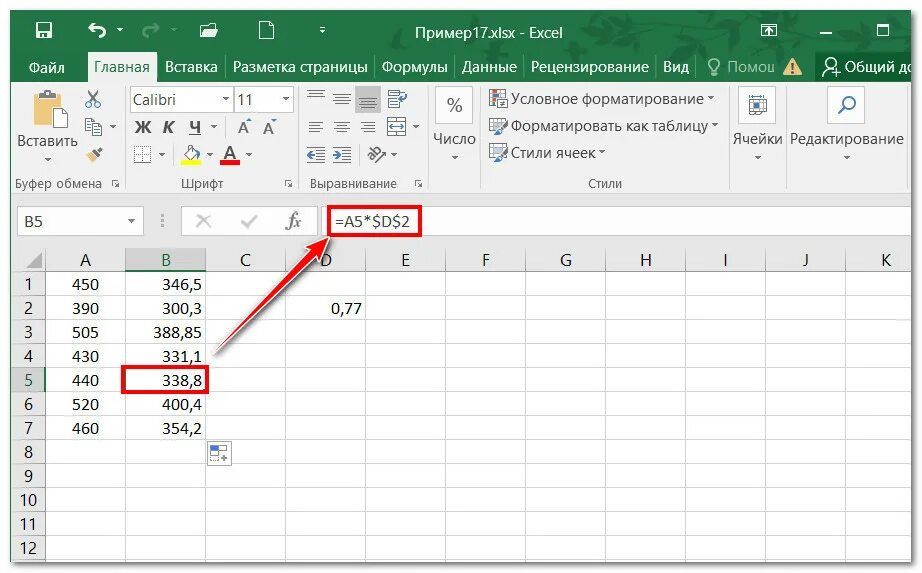Apply red font color A

230,154
